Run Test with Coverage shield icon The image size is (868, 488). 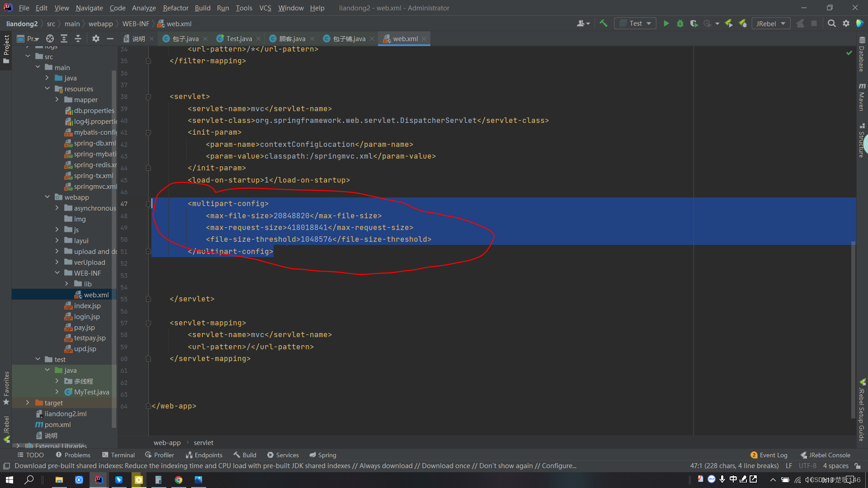click(x=694, y=23)
